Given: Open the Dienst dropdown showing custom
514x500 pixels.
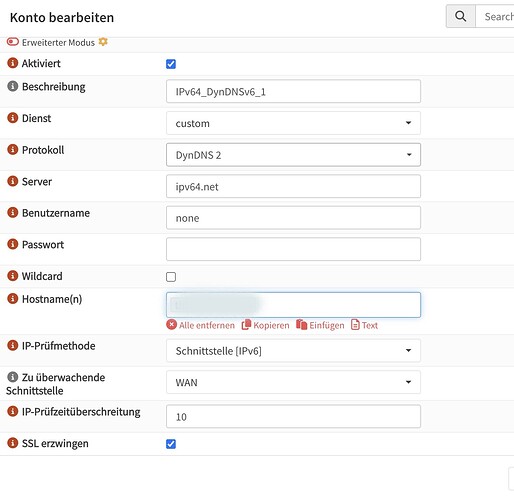Looking at the screenshot, I should pos(293,123).
